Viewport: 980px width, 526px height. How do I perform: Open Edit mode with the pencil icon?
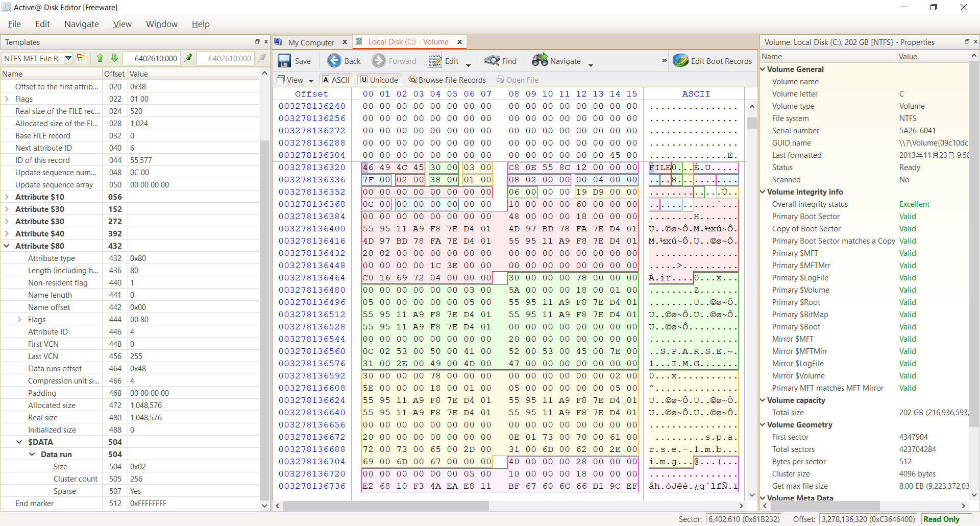click(435, 61)
